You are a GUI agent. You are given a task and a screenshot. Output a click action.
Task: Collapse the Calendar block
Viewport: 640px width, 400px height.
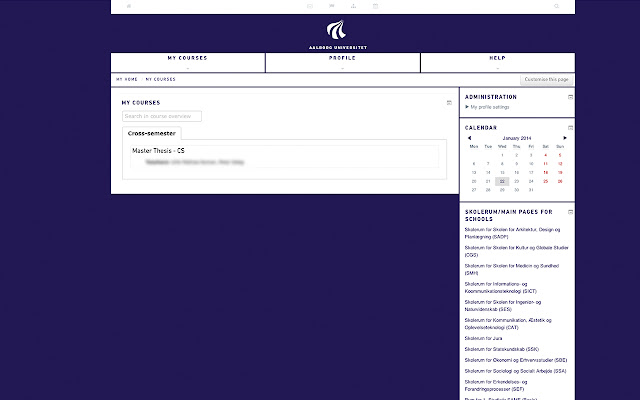click(x=571, y=128)
